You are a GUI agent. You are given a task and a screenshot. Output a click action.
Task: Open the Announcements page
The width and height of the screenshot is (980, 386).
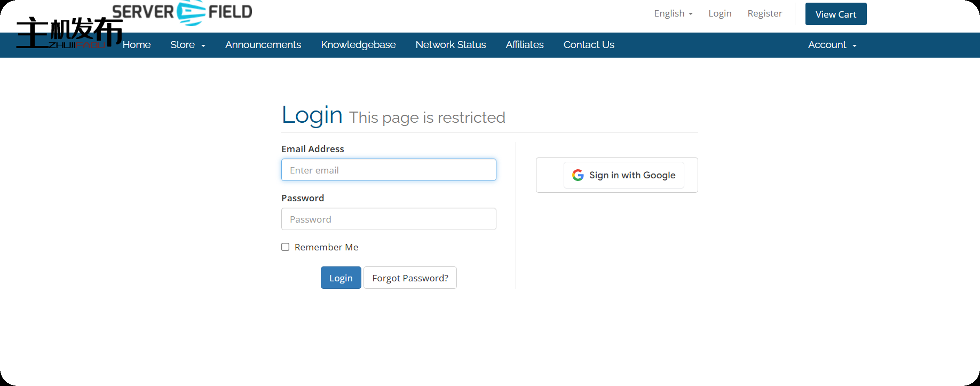263,45
